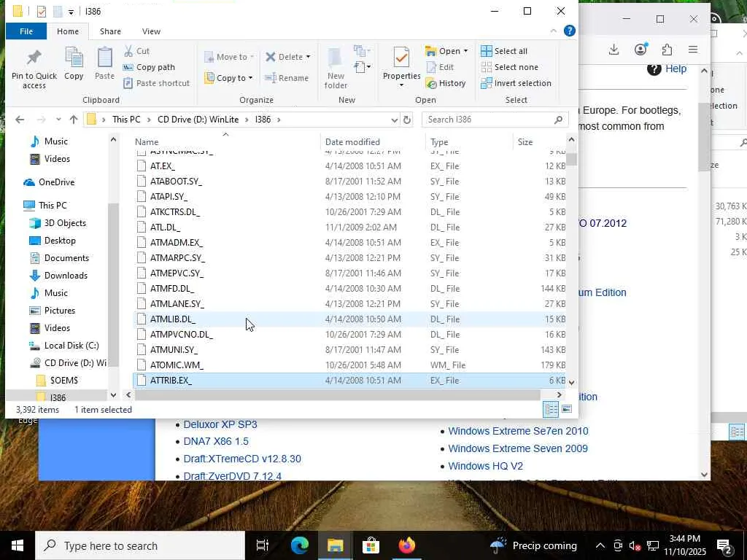Create a New folder

tap(336, 69)
